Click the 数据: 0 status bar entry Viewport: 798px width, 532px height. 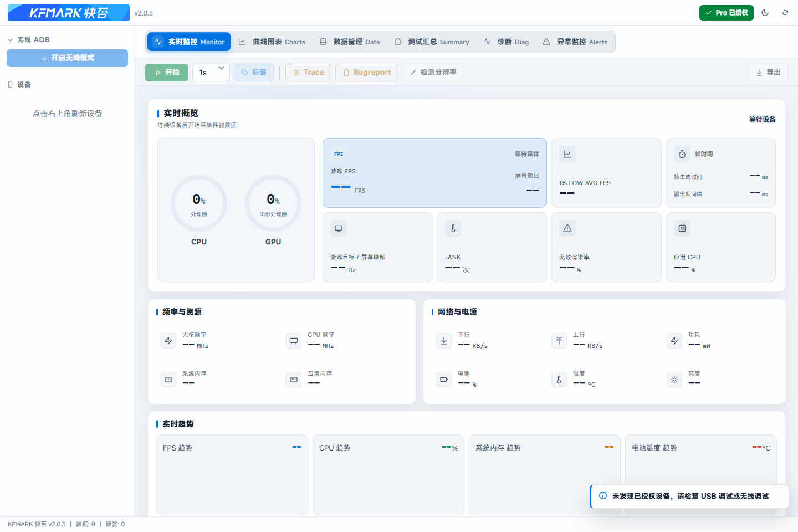pyautogui.click(x=85, y=524)
